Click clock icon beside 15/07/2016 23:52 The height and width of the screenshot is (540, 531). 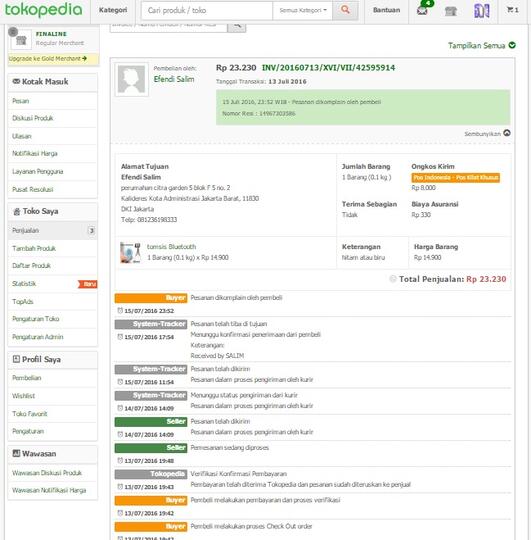[x=120, y=310]
